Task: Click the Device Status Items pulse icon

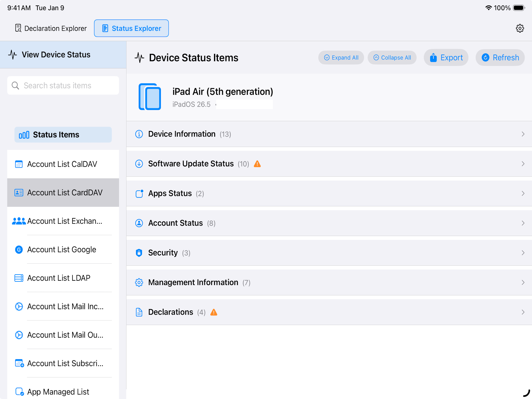Action: tap(139, 57)
